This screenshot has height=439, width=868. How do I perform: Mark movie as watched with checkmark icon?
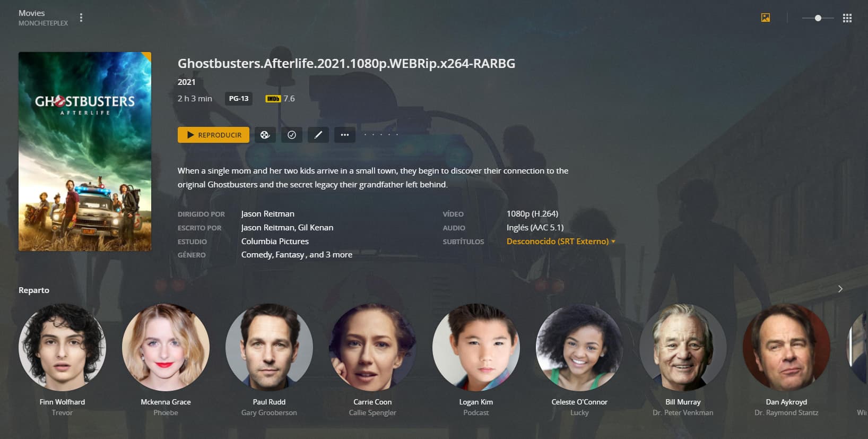click(x=292, y=135)
